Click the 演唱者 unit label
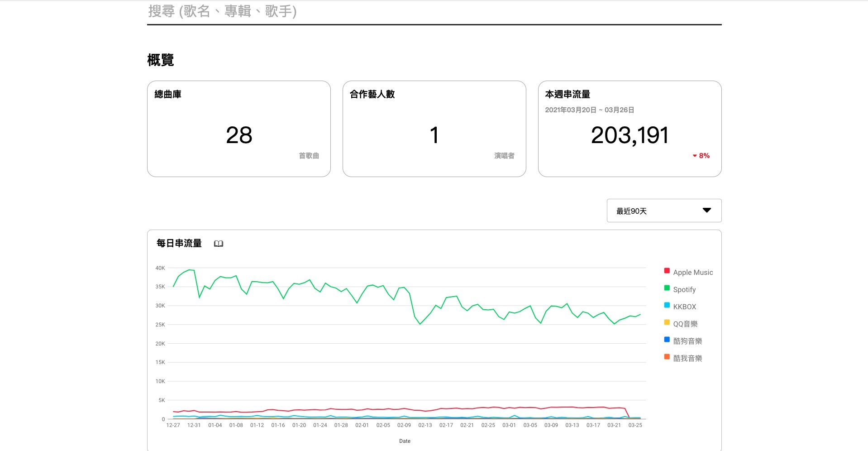Screen dimensions: 868x451 (x=504, y=156)
